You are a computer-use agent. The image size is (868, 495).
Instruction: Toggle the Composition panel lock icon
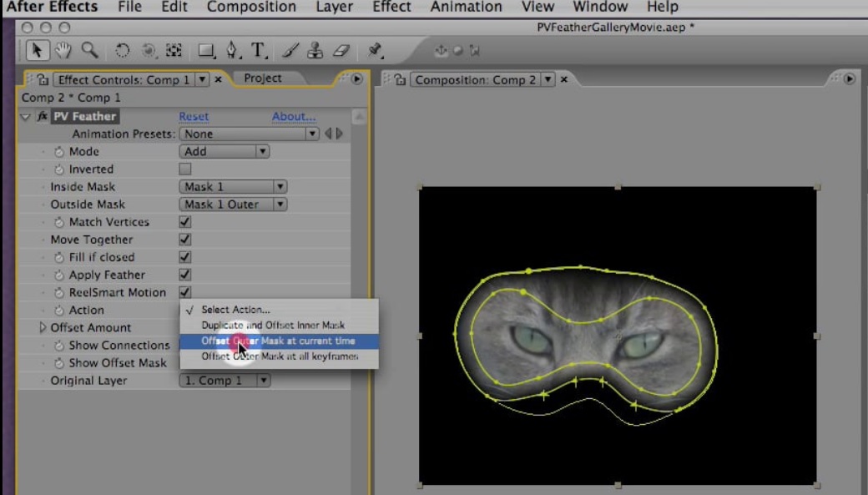click(400, 80)
